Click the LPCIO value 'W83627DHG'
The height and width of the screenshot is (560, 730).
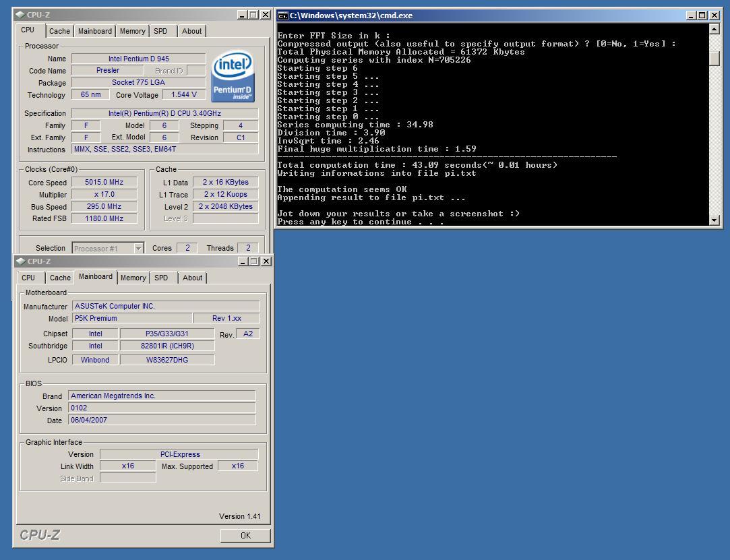tap(167, 360)
